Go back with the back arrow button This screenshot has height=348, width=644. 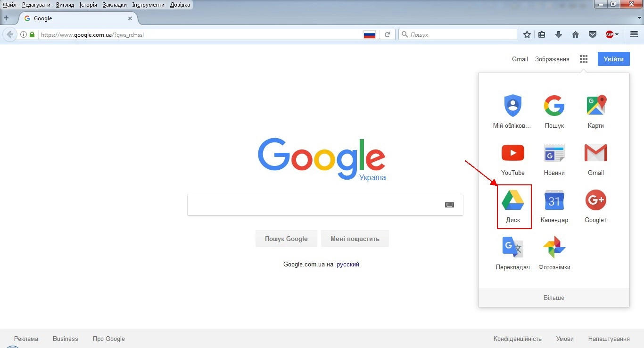tap(9, 34)
